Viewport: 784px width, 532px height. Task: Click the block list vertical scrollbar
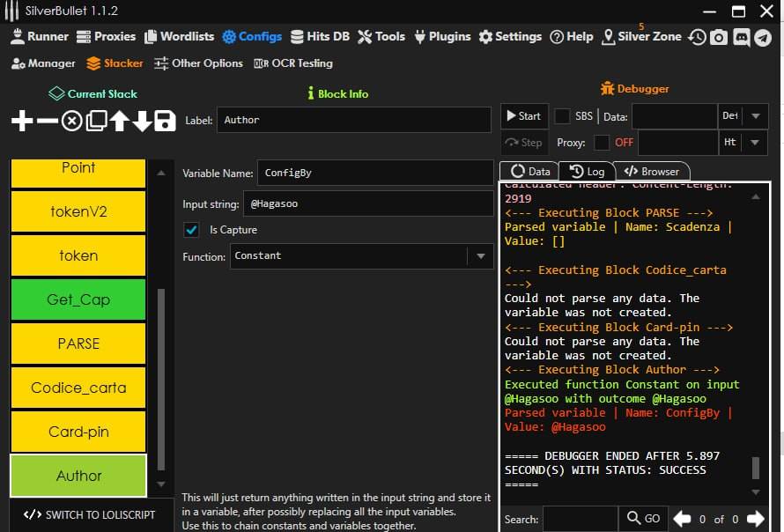pyautogui.click(x=160, y=379)
